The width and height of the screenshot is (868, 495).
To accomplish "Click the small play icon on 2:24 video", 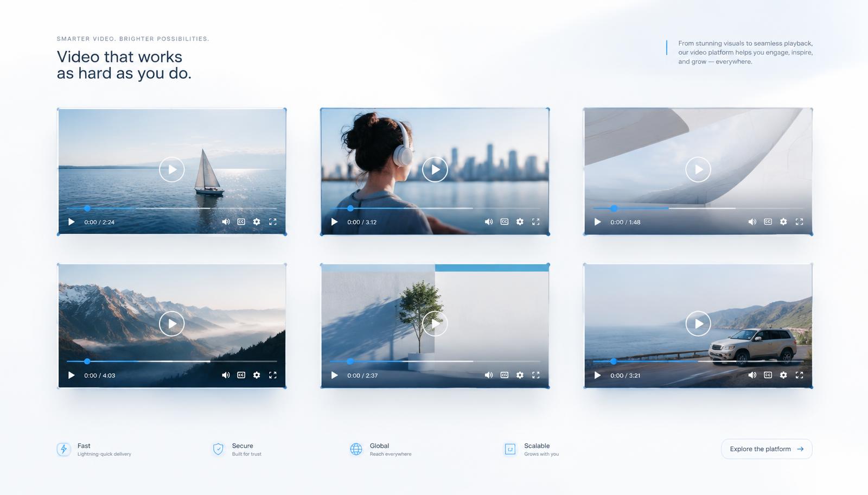I will click(x=71, y=222).
